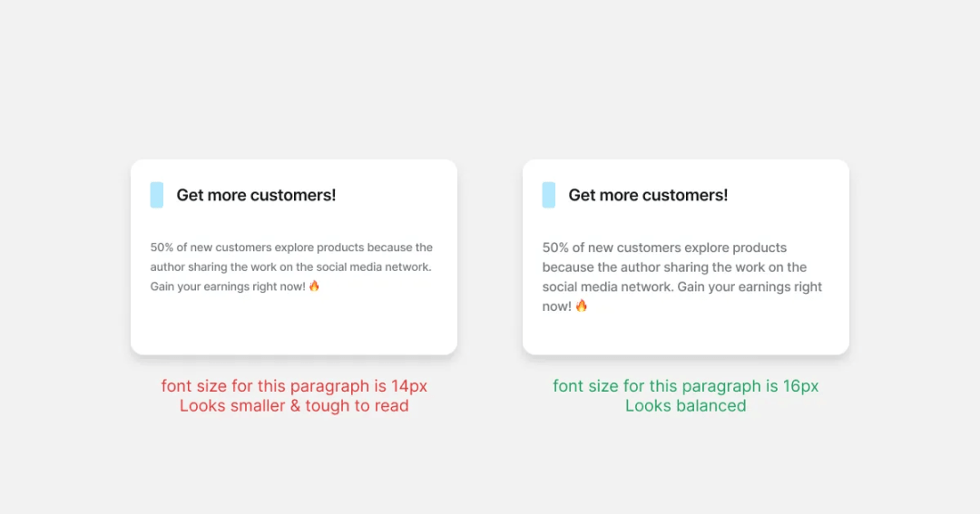
Task: Click the word 'now!' in the right card
Action: (557, 306)
